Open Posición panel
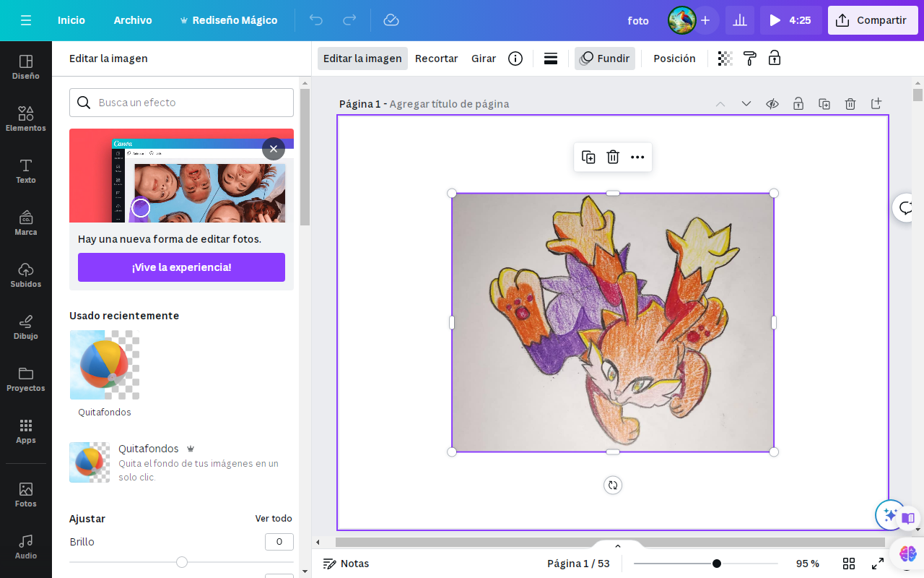The width and height of the screenshot is (924, 578). click(x=675, y=59)
